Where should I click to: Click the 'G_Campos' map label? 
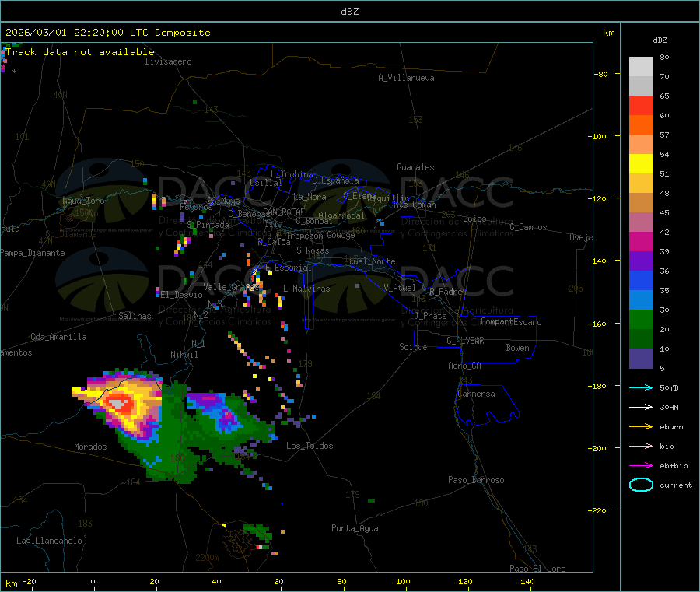[529, 227]
